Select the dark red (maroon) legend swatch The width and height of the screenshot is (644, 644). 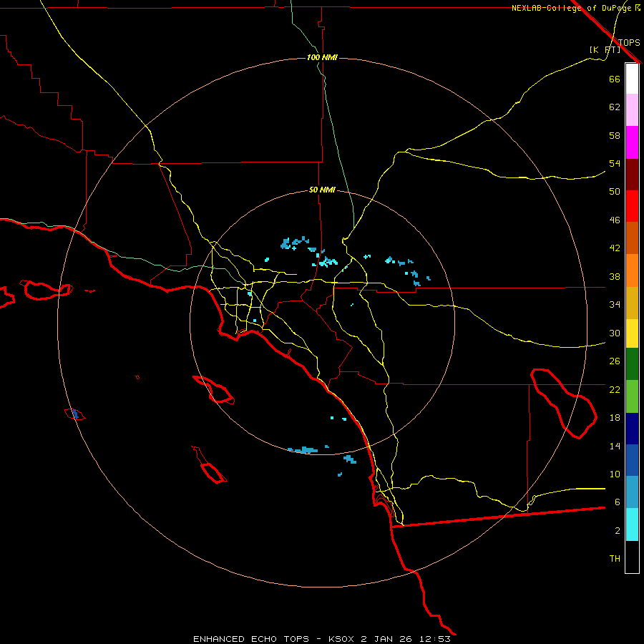click(632, 175)
